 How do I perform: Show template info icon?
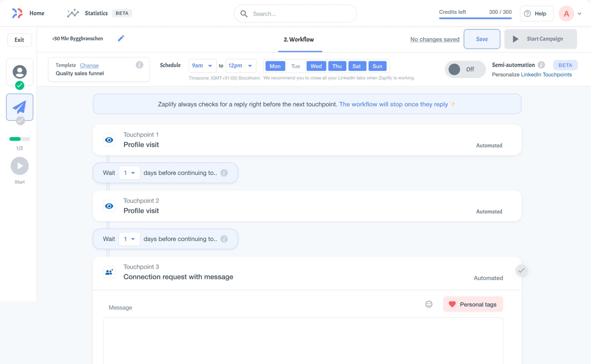140,65
